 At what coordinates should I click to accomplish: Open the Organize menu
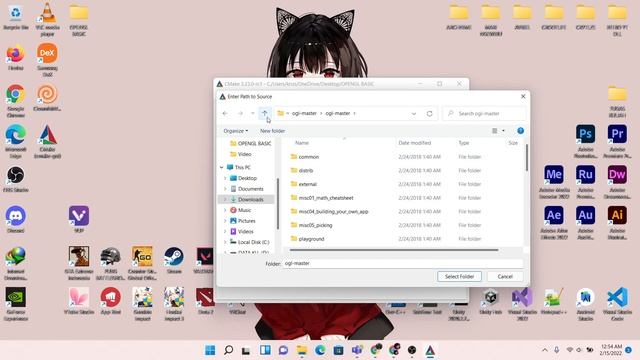click(236, 131)
